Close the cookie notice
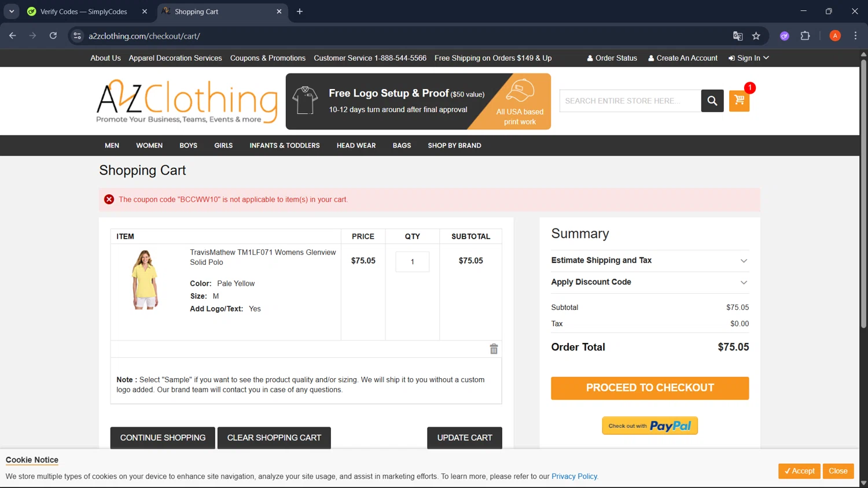 coord(838,471)
